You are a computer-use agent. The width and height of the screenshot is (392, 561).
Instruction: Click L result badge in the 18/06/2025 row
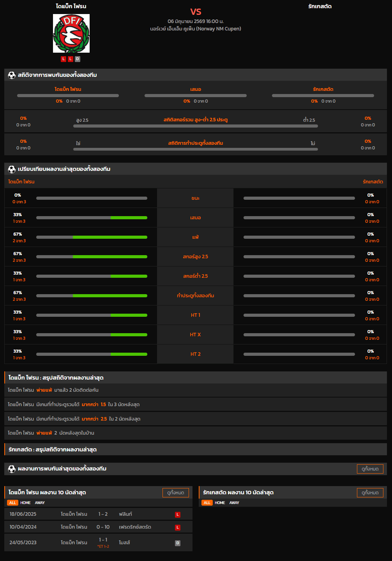click(178, 515)
